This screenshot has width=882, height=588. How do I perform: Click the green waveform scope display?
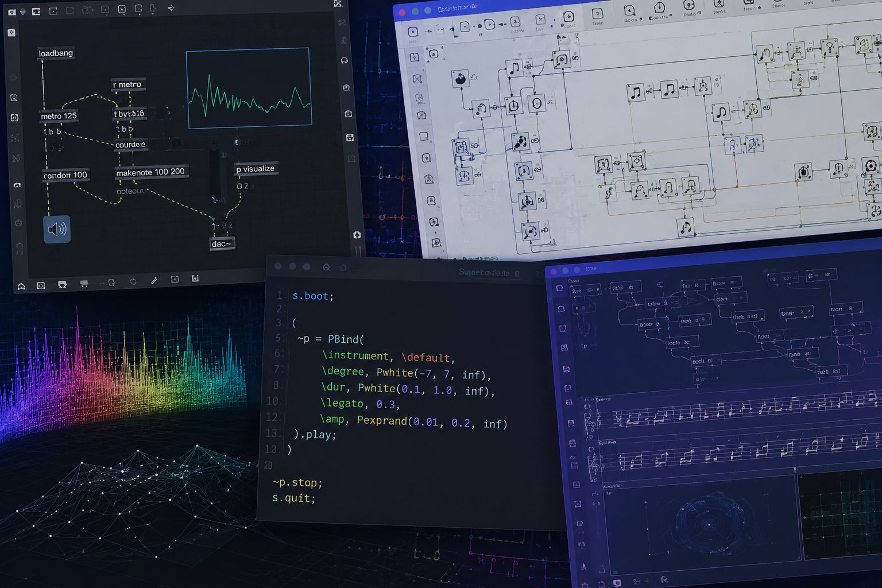click(248, 88)
